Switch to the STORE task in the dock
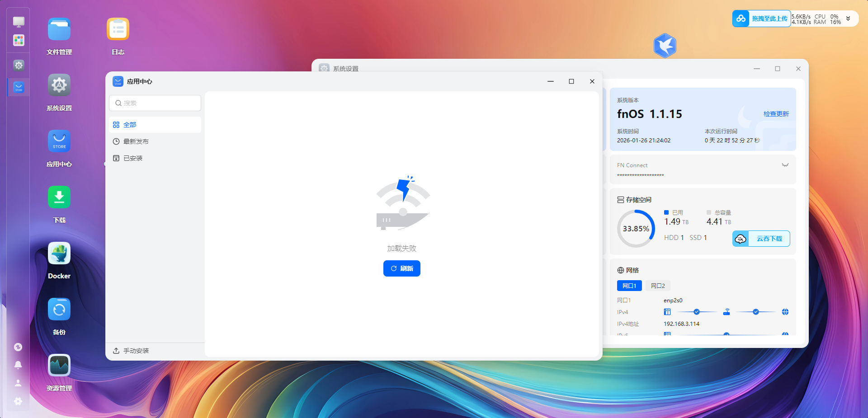 pos(19,87)
